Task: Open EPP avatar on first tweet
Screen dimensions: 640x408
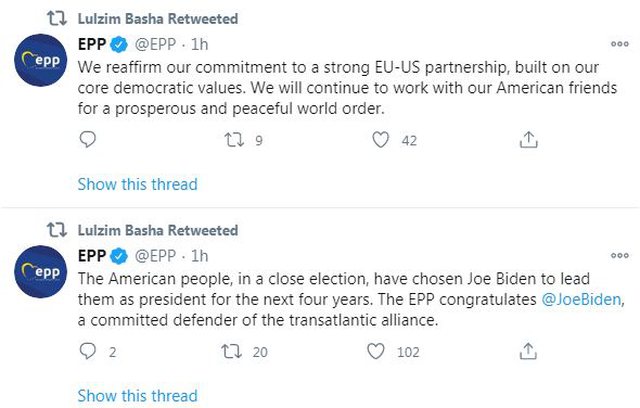Action: [40, 60]
